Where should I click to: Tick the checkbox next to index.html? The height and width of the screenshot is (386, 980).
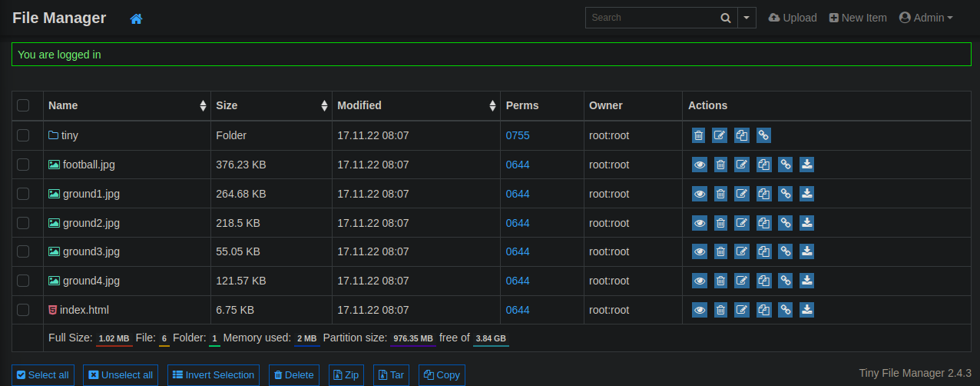pyautogui.click(x=23, y=310)
